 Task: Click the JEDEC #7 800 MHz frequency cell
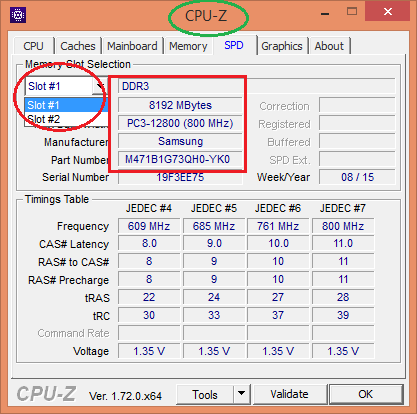(343, 226)
